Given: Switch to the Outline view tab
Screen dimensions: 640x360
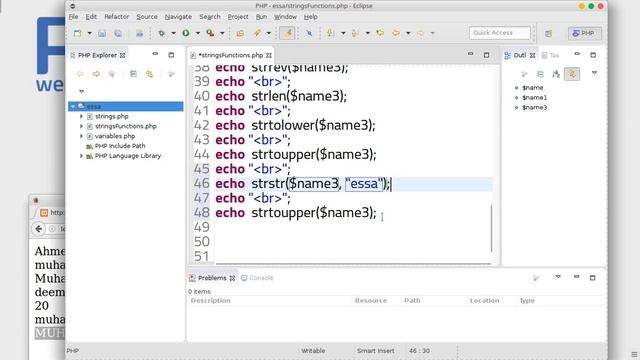Looking at the screenshot, I should [520, 55].
